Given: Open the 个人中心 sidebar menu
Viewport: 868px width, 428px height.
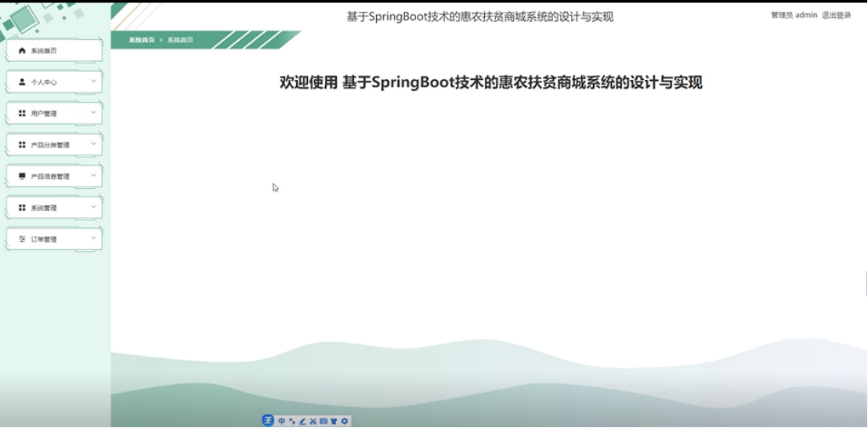Looking at the screenshot, I should pos(54,82).
